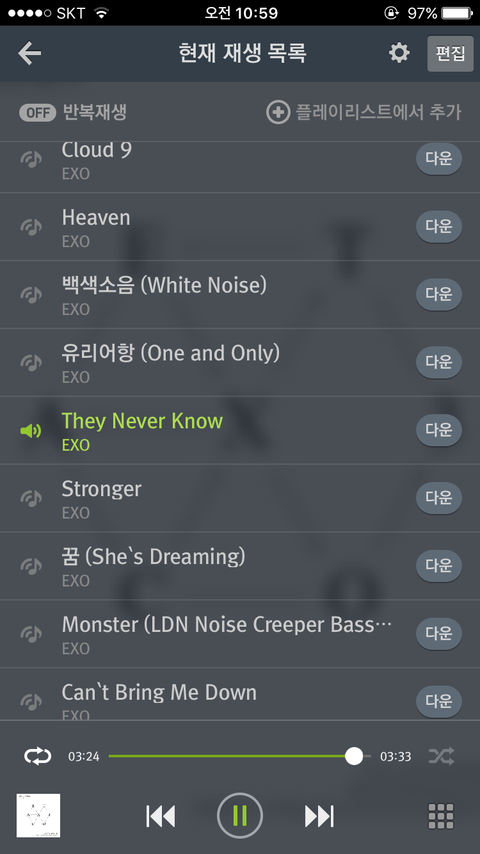Tap 다운 next to Can`t Bring Me Down

tap(439, 701)
